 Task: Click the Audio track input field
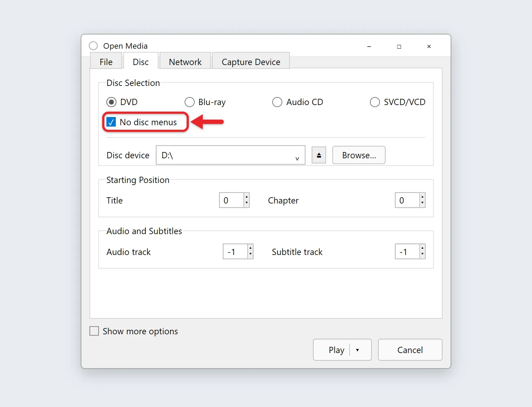point(235,252)
